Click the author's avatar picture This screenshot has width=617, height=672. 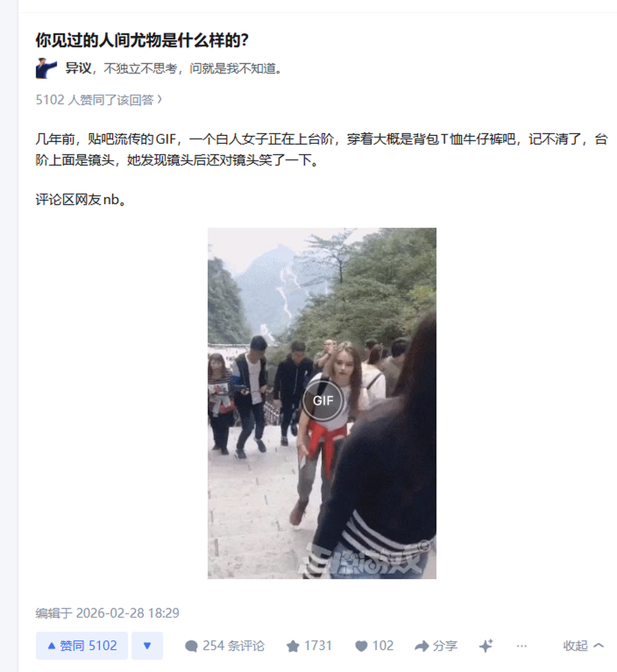pyautogui.click(x=46, y=69)
